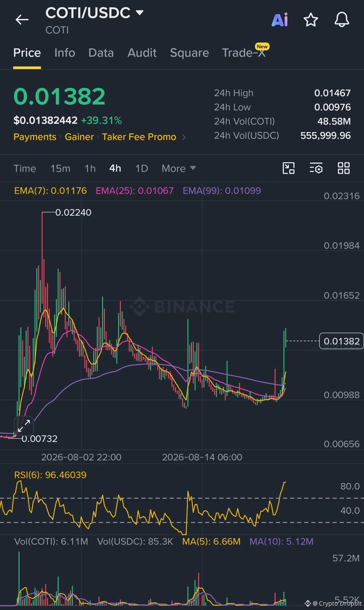Open the Audit tab
The width and height of the screenshot is (364, 610).
(142, 53)
